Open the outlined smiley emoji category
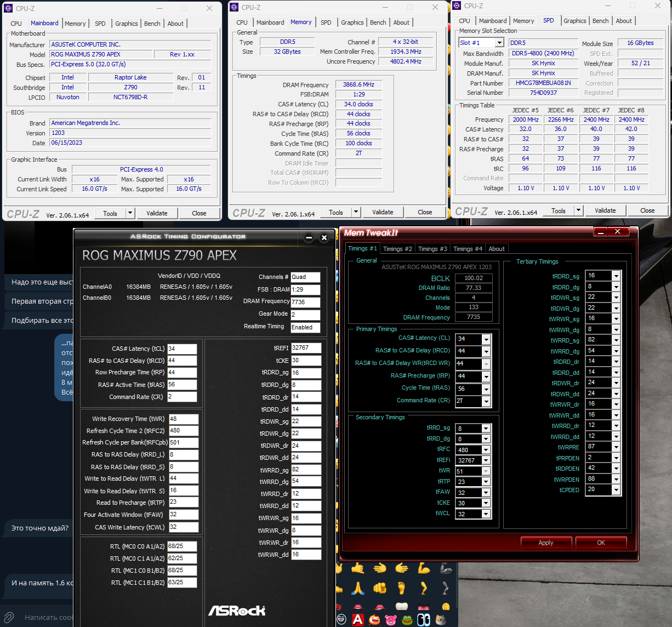 (x=341, y=619)
